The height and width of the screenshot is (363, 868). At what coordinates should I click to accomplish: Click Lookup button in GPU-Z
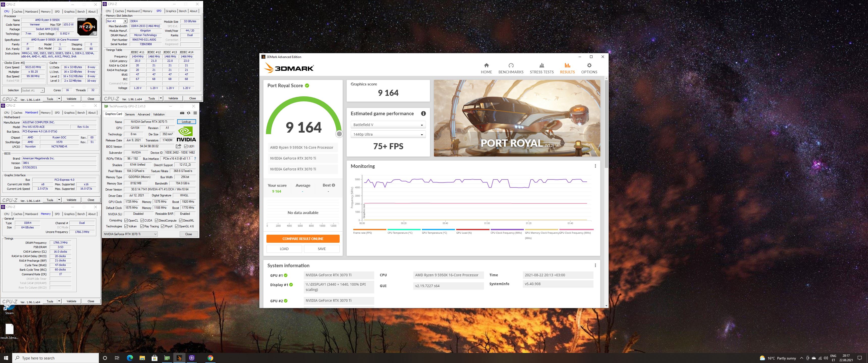[186, 122]
